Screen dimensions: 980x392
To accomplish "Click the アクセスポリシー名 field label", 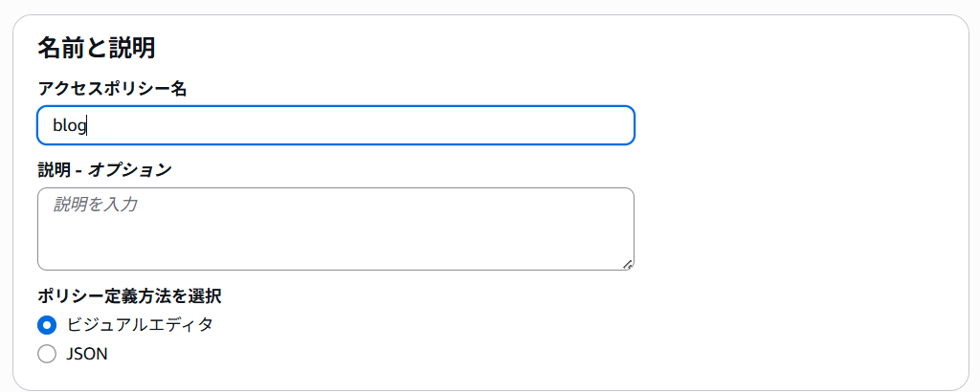I will click(x=113, y=89).
